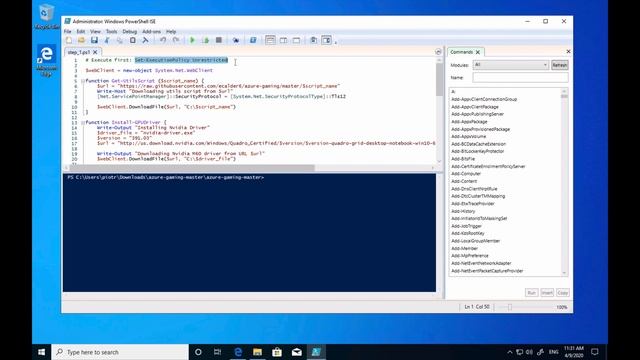The width and height of the screenshot is (640, 360).
Task: Open the View menu
Action: [x=95, y=31]
